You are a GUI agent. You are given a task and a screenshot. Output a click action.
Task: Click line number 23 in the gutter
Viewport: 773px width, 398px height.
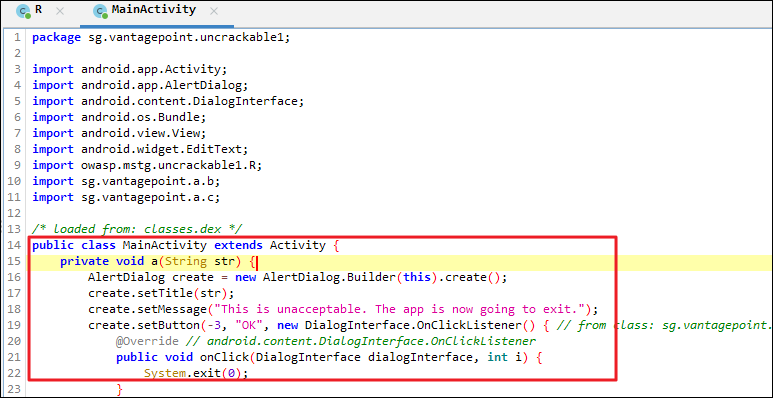(x=14, y=389)
